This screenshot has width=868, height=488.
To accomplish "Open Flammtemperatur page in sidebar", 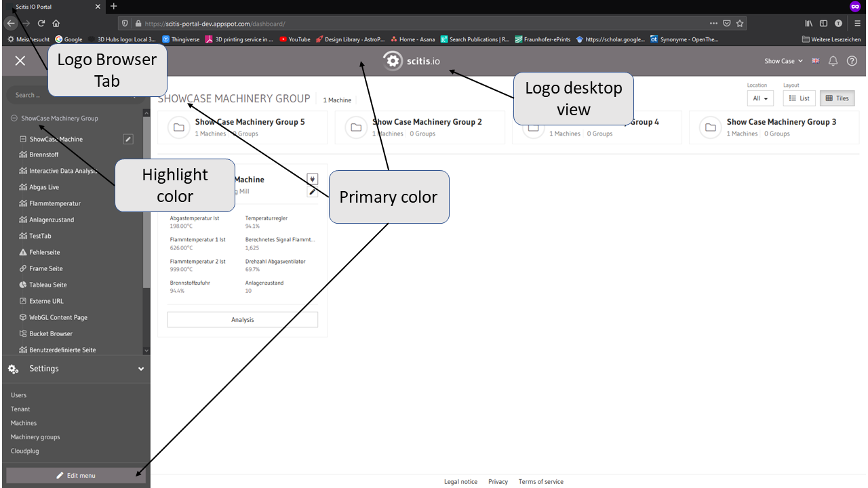I will (54, 203).
